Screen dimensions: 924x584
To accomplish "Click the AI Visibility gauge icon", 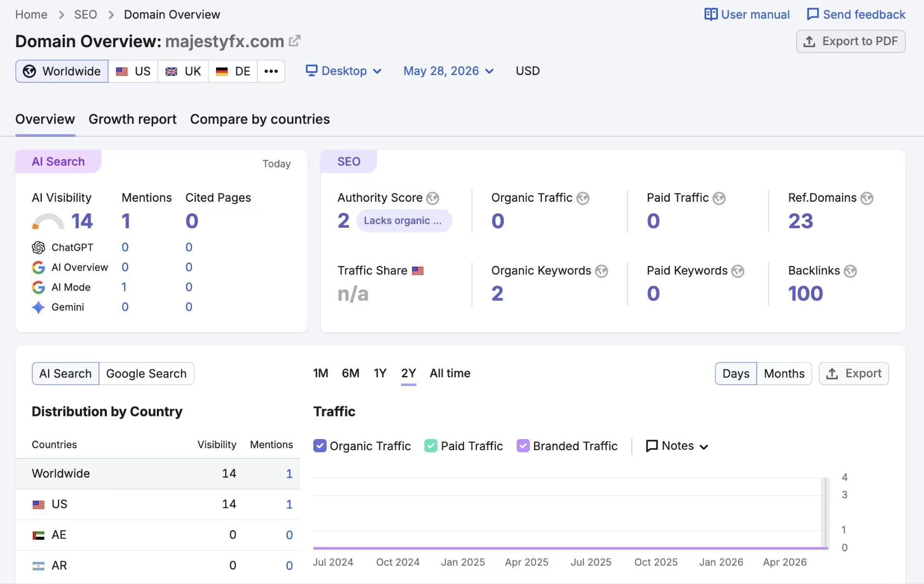I will [48, 221].
